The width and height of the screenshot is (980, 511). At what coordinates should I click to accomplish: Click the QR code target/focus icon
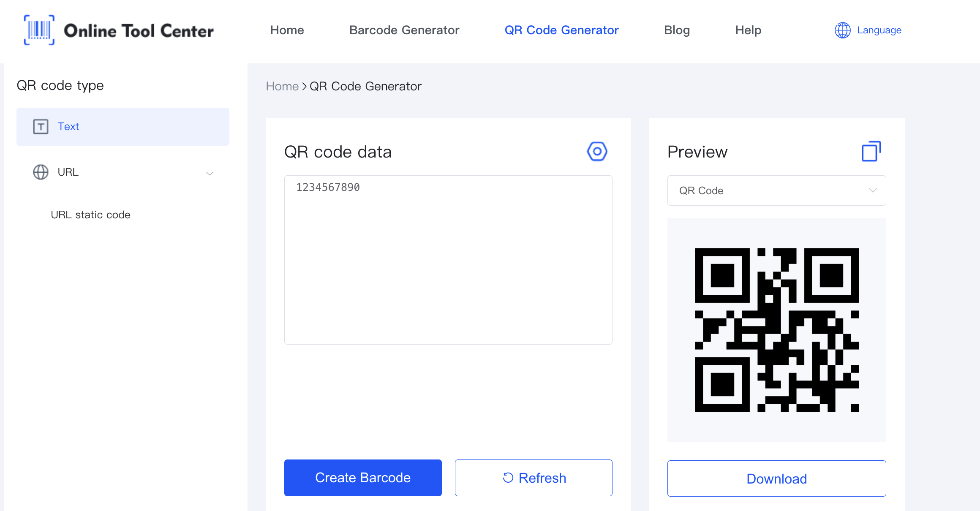tap(595, 151)
